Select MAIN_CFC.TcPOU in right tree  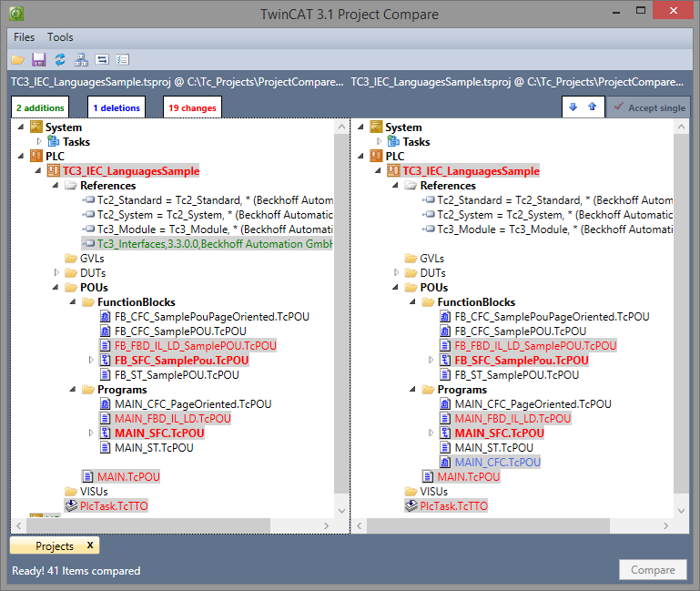click(x=497, y=463)
